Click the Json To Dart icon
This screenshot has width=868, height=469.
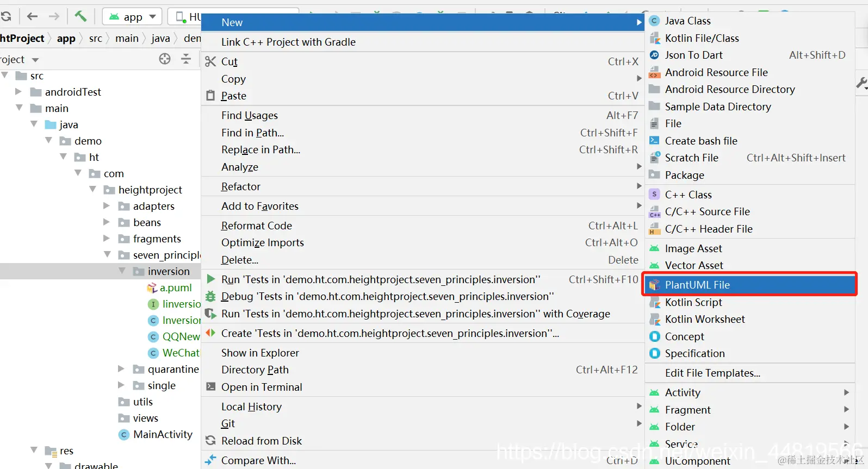click(655, 55)
